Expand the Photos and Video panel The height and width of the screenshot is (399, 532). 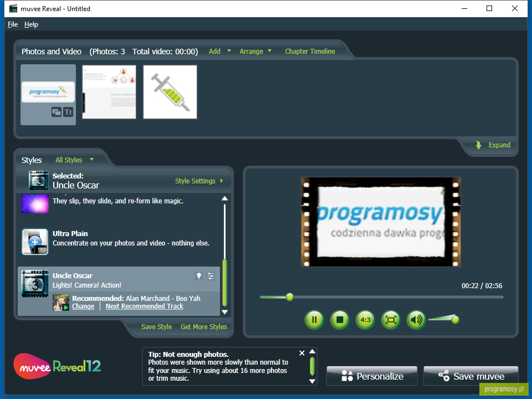[493, 145]
